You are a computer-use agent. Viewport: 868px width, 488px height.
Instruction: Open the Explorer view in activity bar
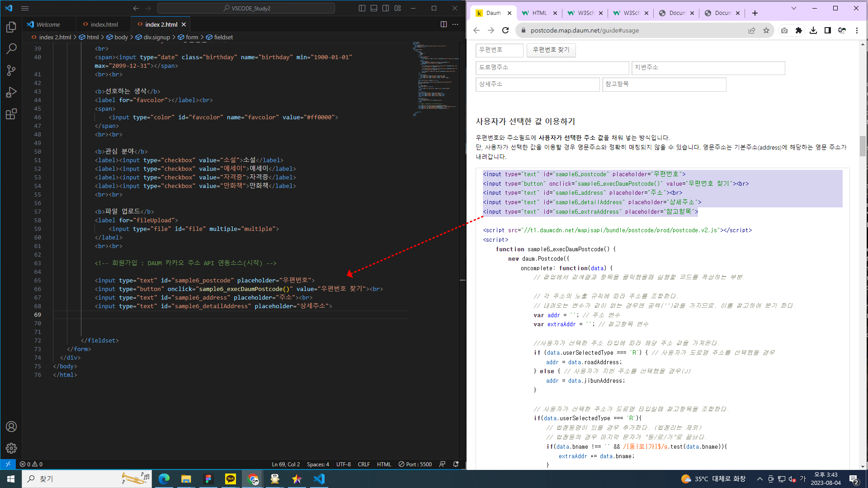11,28
